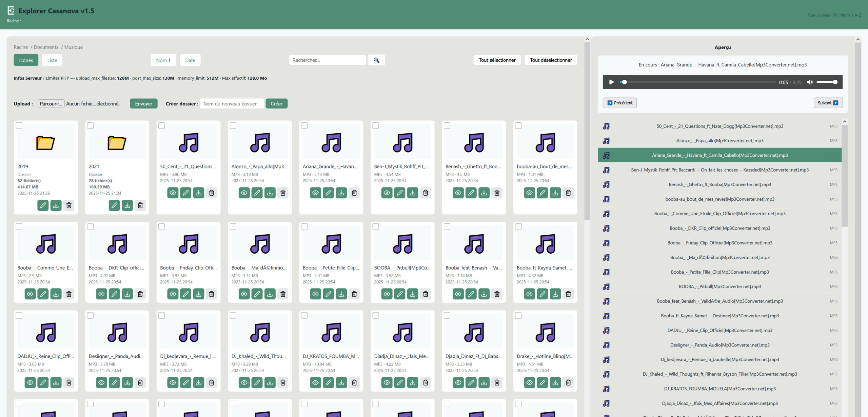The width and height of the screenshot is (868, 417).
Task: Download the 2021 folder
Action: coord(127,205)
